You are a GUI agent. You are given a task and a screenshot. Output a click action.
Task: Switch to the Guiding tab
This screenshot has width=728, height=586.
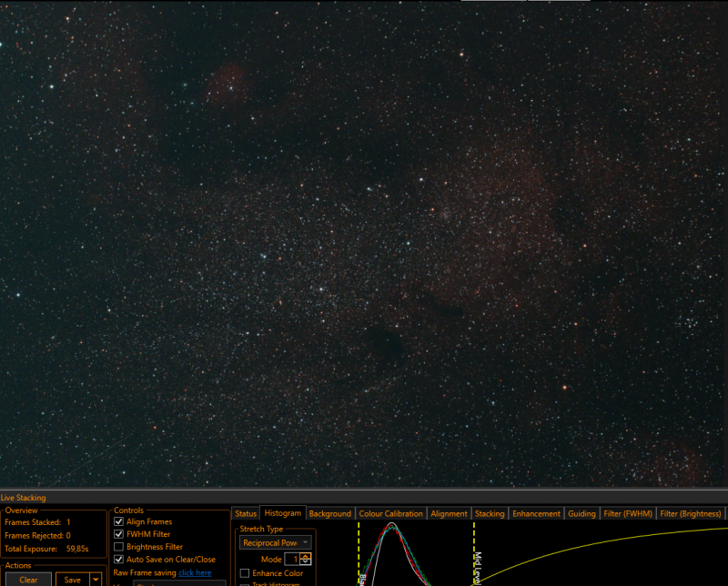pyautogui.click(x=581, y=513)
